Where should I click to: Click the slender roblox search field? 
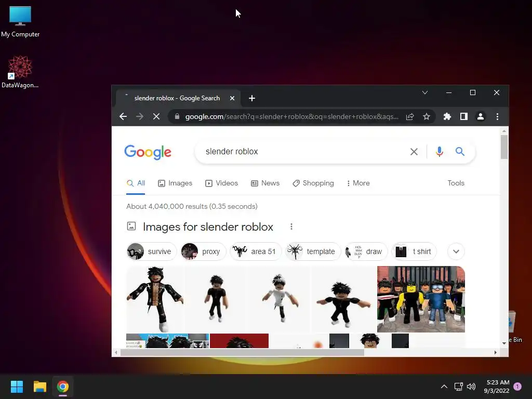click(302, 152)
